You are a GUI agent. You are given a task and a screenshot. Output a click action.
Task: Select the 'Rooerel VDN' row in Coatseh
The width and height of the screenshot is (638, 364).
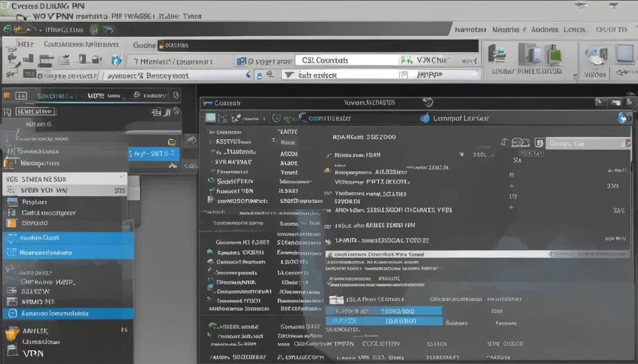pyautogui.click(x=235, y=191)
